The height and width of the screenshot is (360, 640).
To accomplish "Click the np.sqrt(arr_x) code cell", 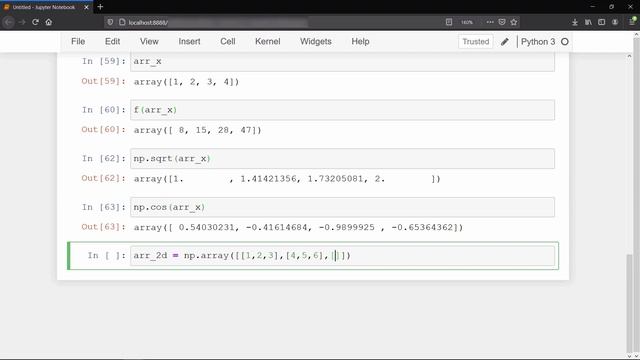I will (342, 159).
